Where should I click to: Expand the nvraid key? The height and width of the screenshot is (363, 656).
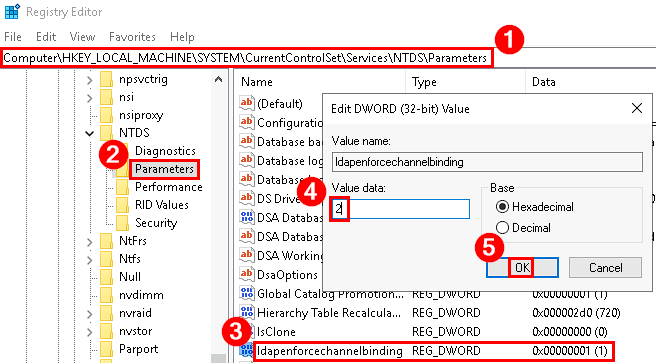(90, 313)
